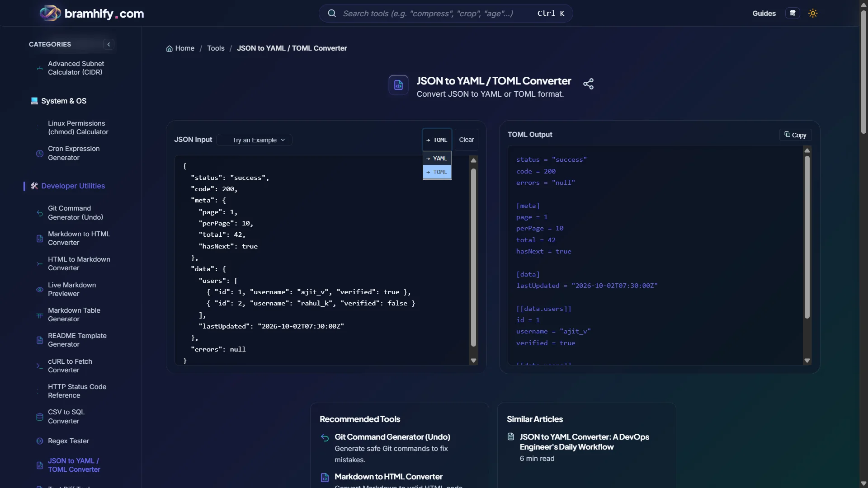Click the Regex Tester sidebar icon
868x488 pixels.
click(x=40, y=441)
